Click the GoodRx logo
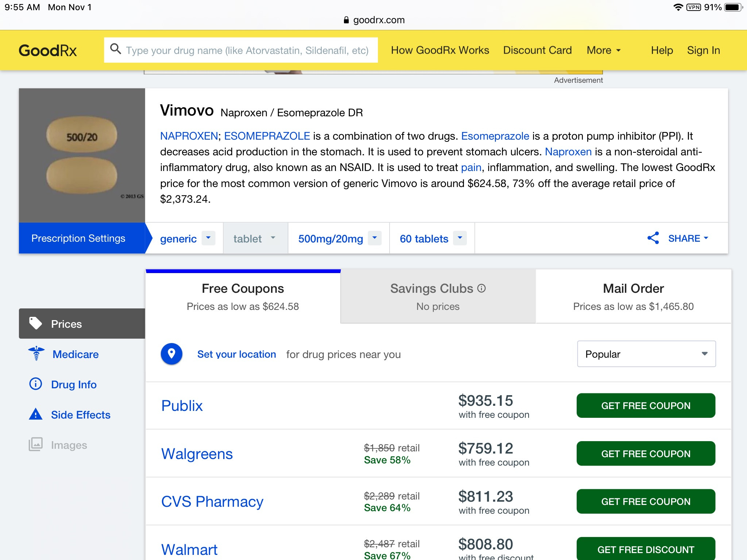 point(48,50)
